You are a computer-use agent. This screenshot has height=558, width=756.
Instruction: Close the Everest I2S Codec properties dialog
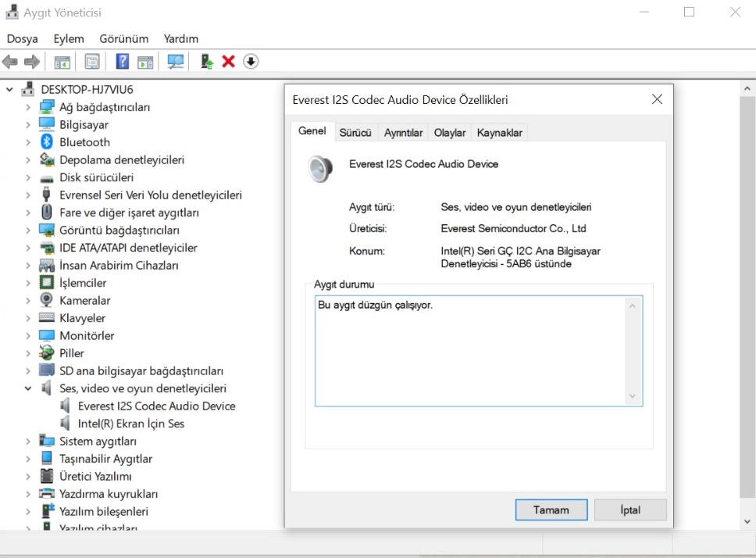(x=657, y=99)
